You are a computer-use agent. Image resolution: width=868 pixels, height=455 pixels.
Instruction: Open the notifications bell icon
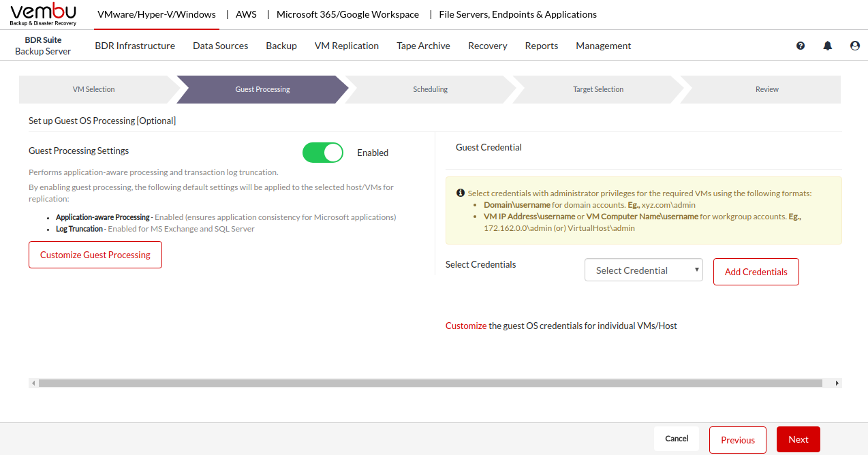[828, 46]
